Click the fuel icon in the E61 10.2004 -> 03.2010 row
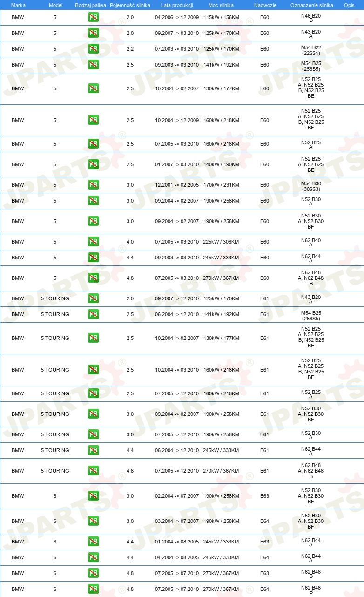Screen dimensions: 364x597 pyautogui.click(x=93, y=370)
